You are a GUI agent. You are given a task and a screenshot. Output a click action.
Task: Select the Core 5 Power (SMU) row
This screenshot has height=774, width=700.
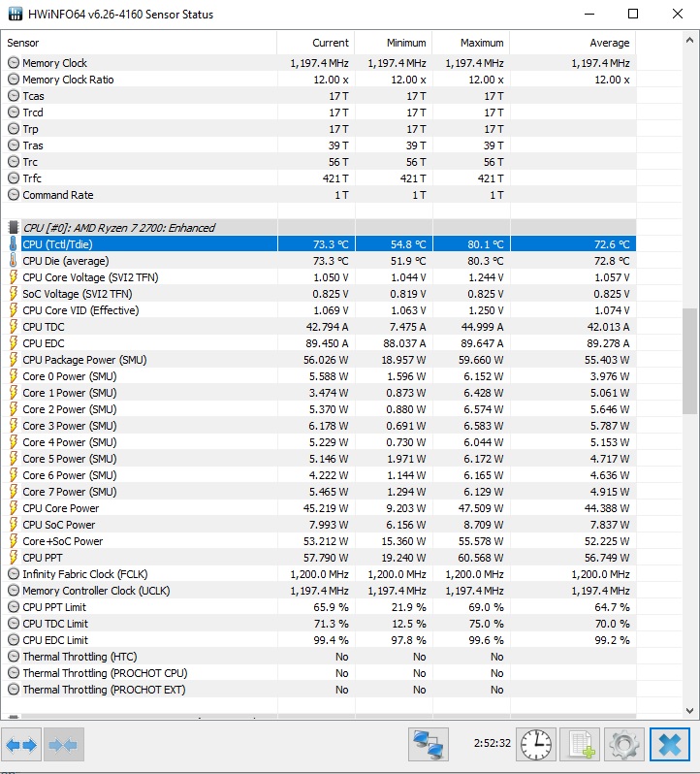pyautogui.click(x=318, y=459)
